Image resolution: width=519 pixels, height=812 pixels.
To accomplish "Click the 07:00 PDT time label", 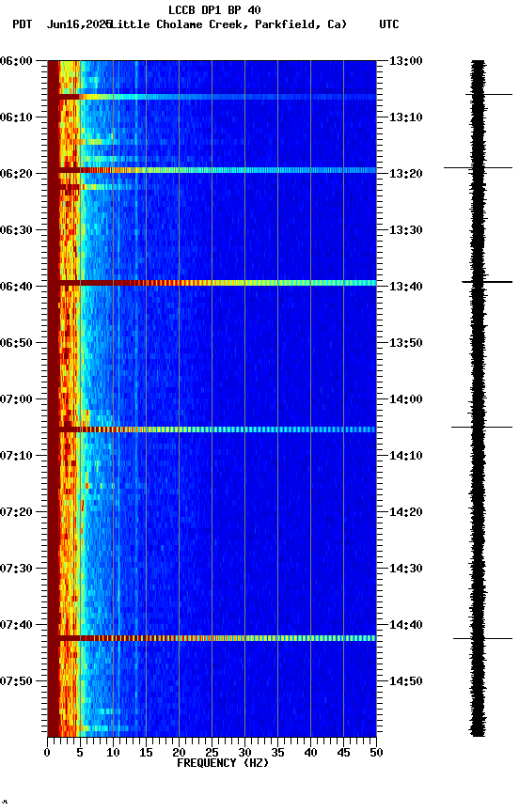I will 16,399.
